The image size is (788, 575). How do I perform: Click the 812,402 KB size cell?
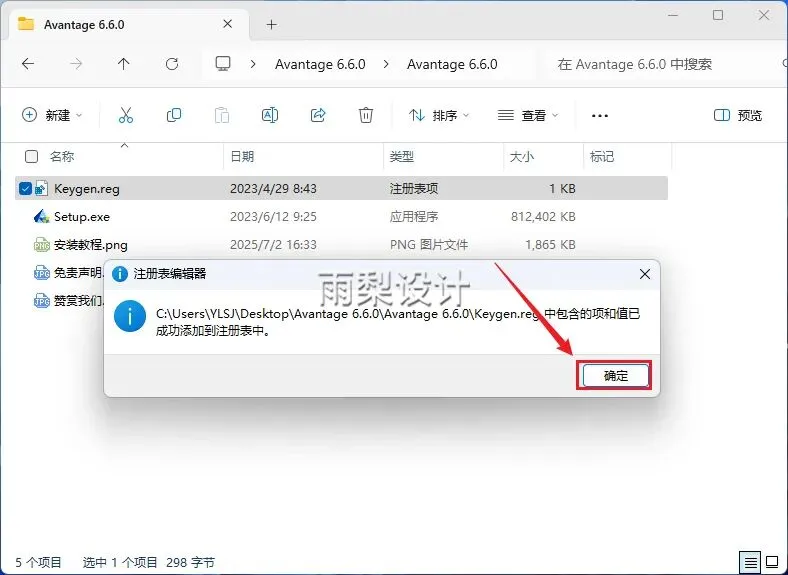[543, 217]
